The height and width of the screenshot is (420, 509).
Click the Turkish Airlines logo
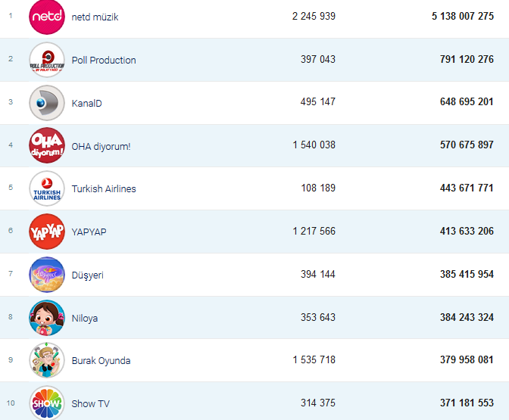[x=47, y=188]
